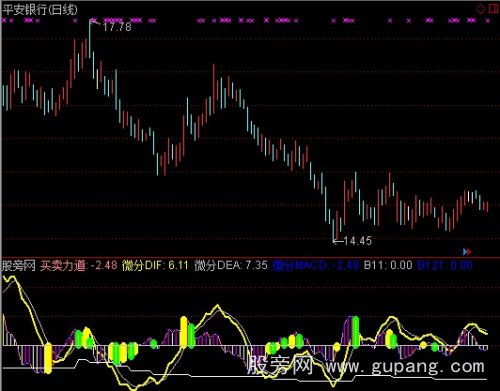
Task: Click the 买卖力道: -2.48 value
Action: (79, 266)
